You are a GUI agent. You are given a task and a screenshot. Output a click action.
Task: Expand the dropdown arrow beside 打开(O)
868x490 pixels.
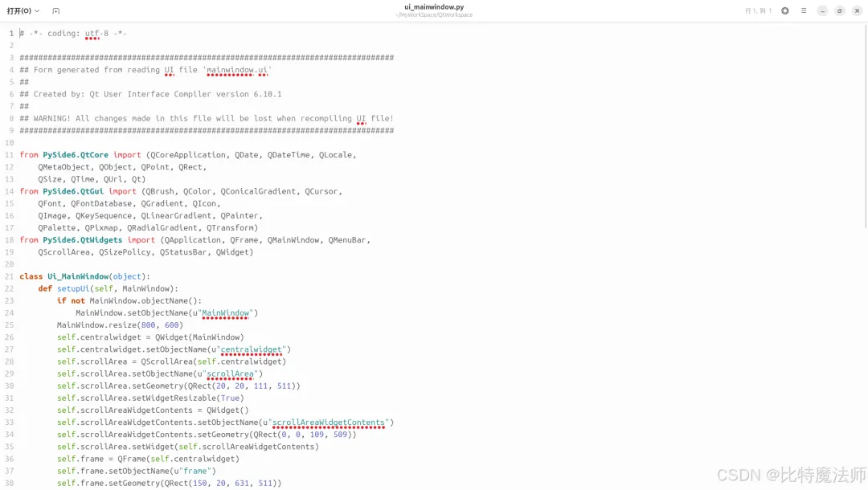[x=37, y=10]
